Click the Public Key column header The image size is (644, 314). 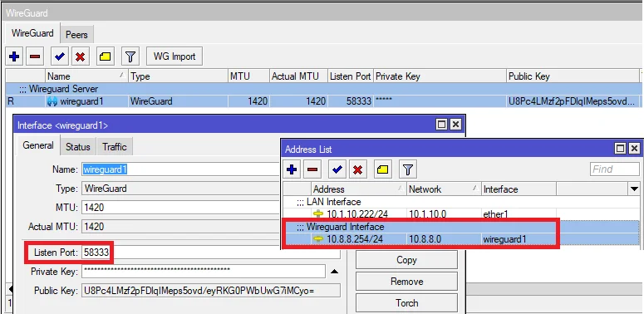coord(573,76)
